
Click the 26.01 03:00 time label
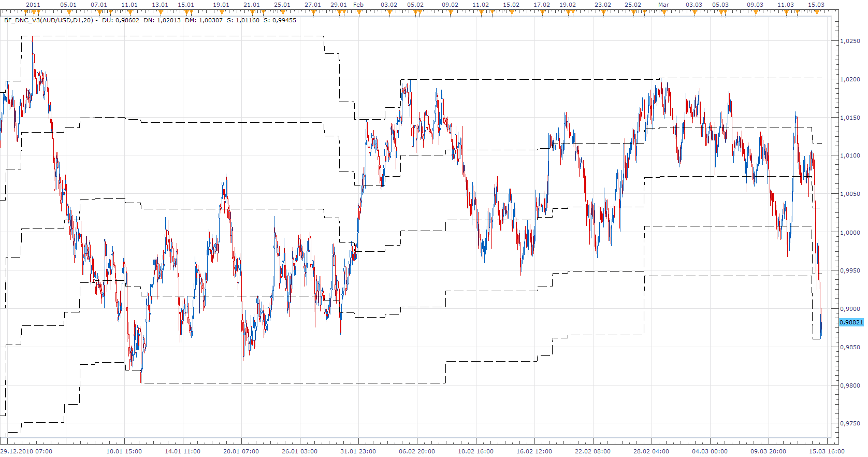click(x=299, y=451)
